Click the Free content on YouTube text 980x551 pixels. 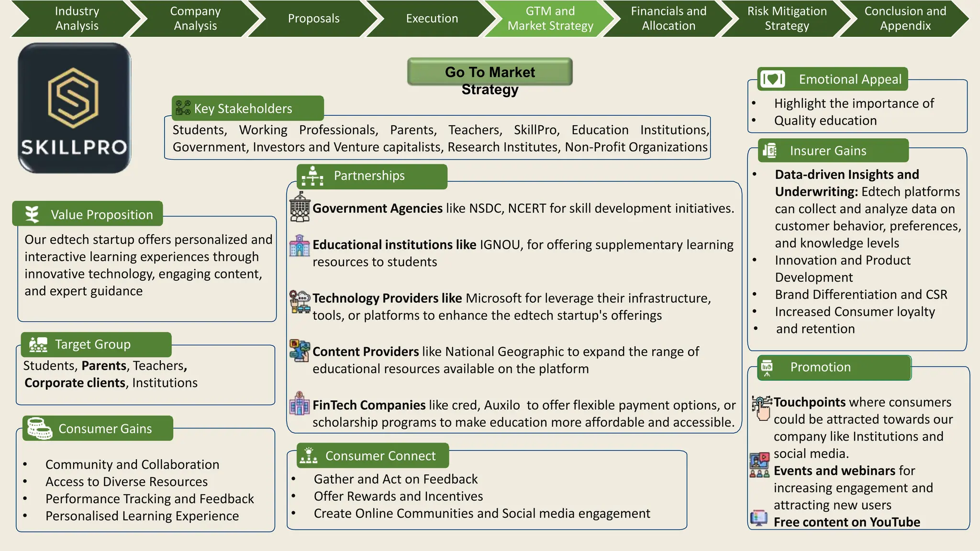click(x=846, y=522)
